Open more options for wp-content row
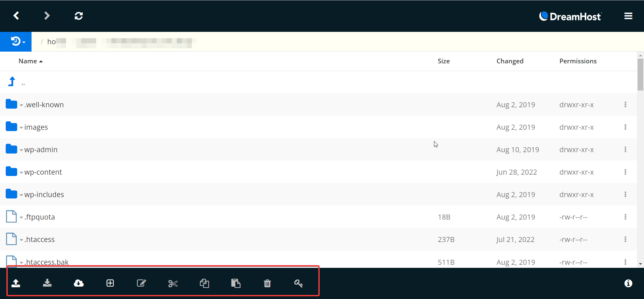This screenshot has width=644, height=299. pos(625,172)
